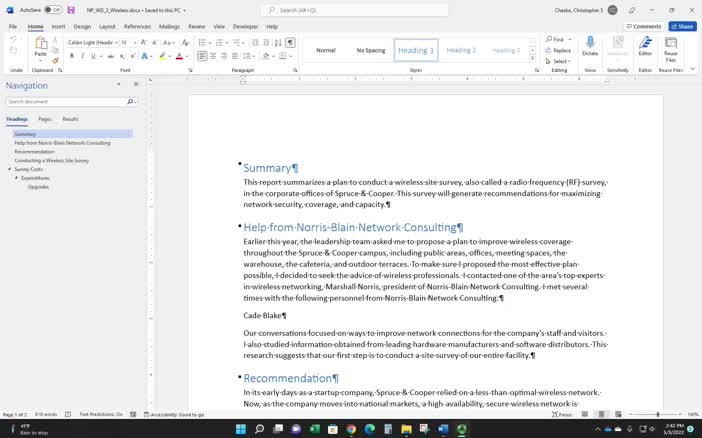The width and height of the screenshot is (702, 438).
Task: Open the Design ribbon tab
Action: point(82,26)
